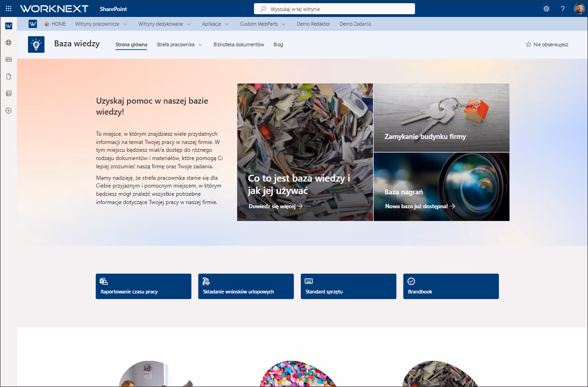Expand the Custom WebParts chevron

click(x=283, y=24)
